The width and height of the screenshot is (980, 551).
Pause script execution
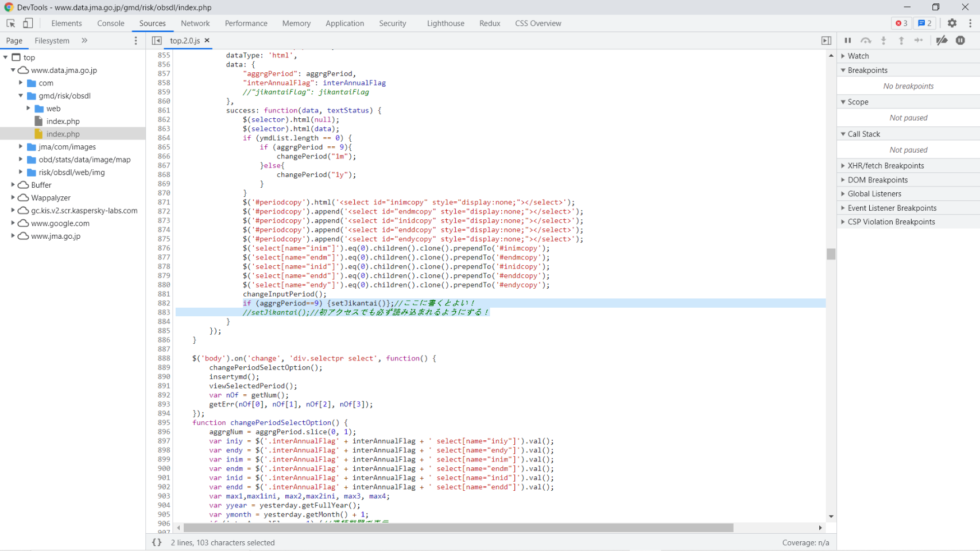pyautogui.click(x=847, y=41)
